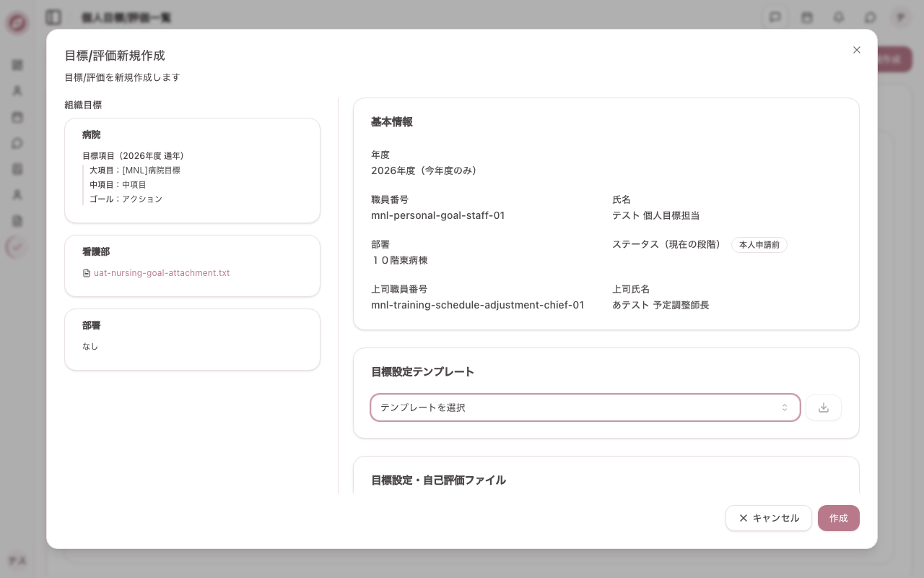This screenshot has height=578, width=924.
Task: Click the 大項目：[MNL]病院目標 line
Action: point(135,171)
